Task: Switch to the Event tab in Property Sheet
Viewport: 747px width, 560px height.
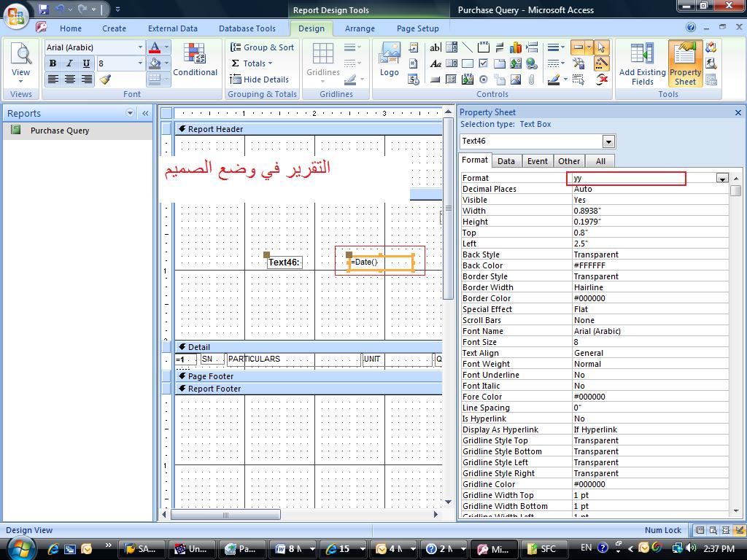Action: coord(538,161)
